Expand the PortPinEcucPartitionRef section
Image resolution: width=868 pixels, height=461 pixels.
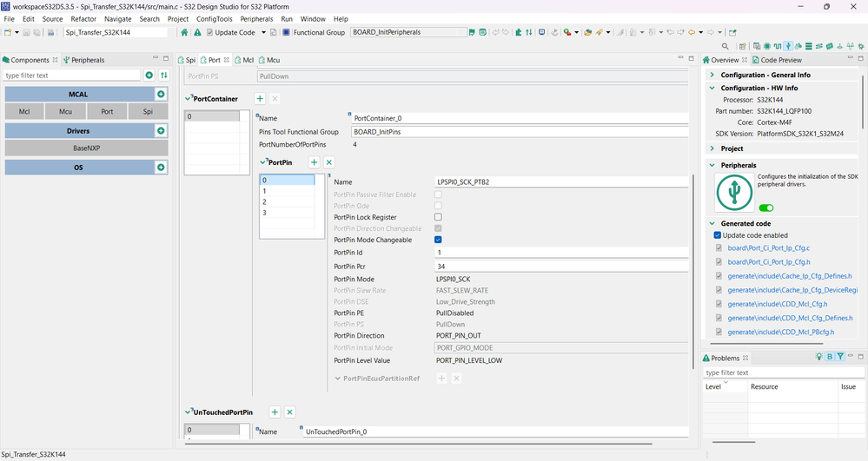337,379
